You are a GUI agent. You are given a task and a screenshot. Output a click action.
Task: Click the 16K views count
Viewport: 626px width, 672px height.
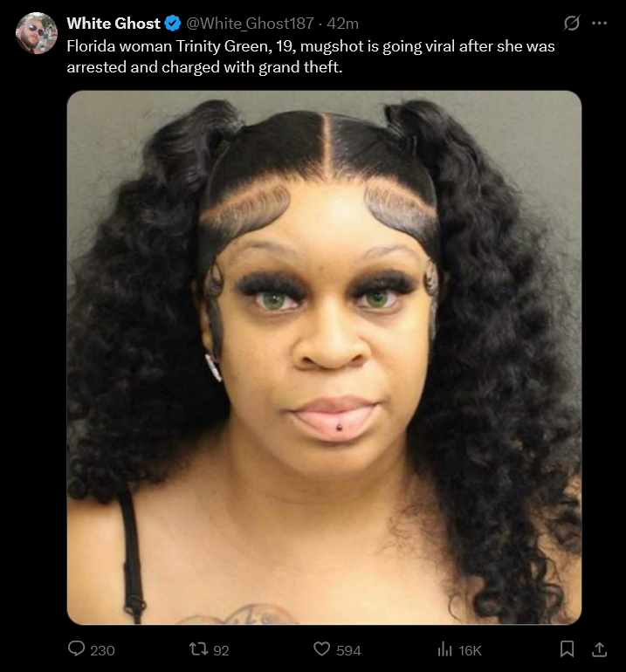[x=471, y=650]
